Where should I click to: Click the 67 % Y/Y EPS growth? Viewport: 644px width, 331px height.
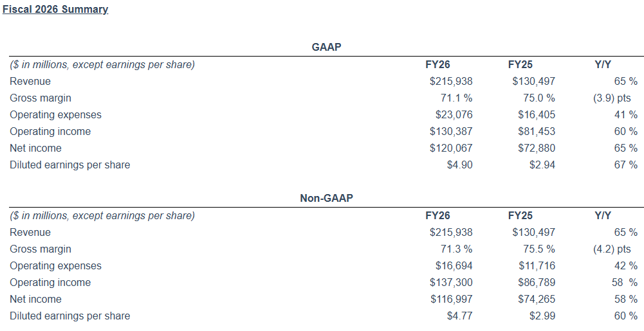pos(625,165)
